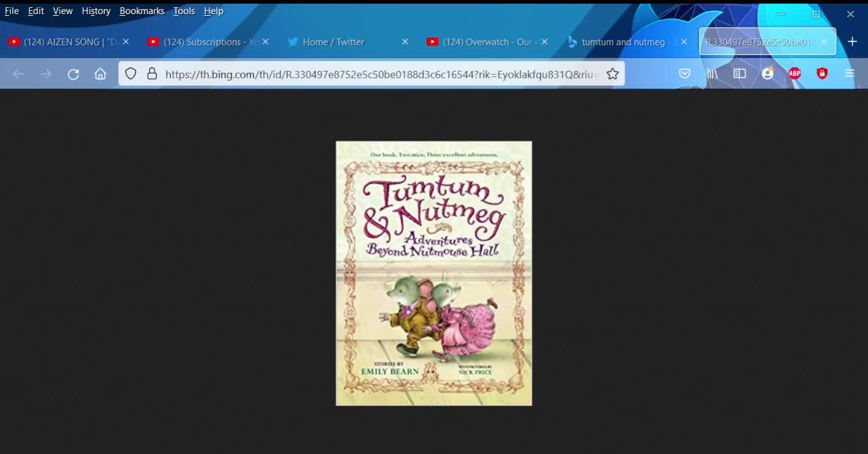Open a new tab with plus button
The image size is (868, 454).
(852, 42)
